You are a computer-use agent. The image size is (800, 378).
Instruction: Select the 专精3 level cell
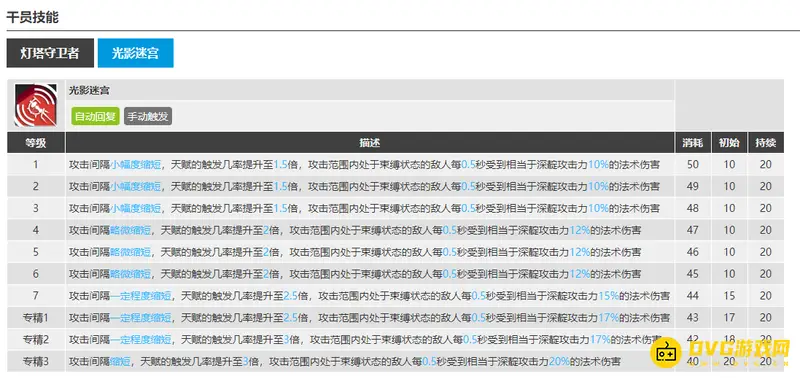(36, 362)
